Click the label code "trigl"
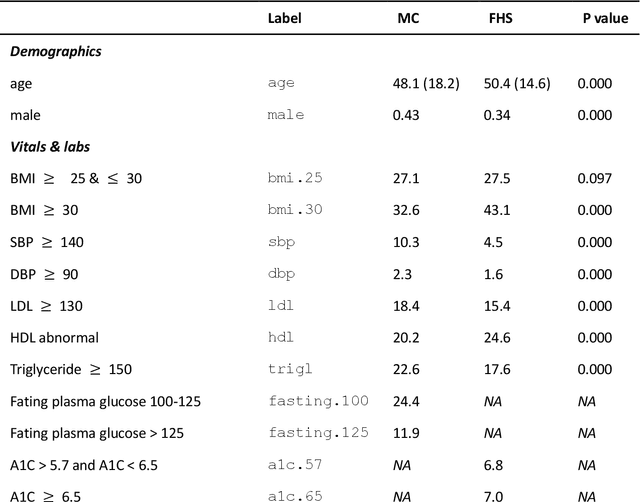Screen dimensions: 640x502 (x=289, y=370)
